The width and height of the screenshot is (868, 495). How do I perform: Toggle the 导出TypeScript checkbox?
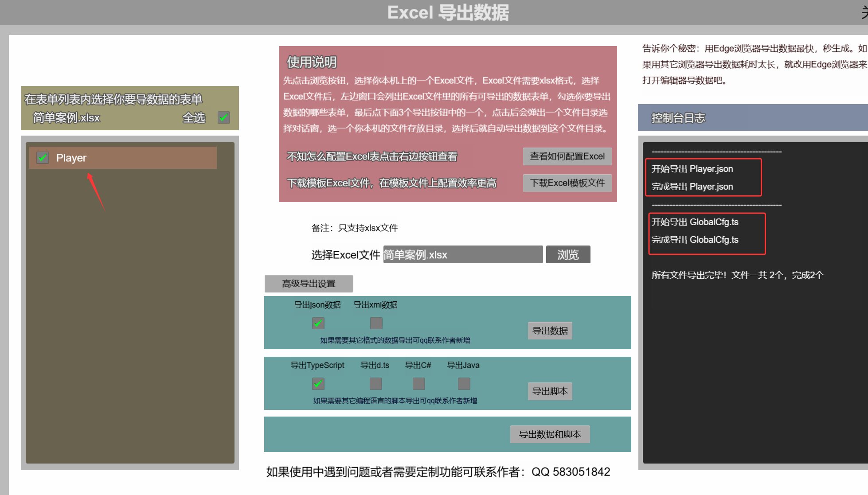coord(318,384)
